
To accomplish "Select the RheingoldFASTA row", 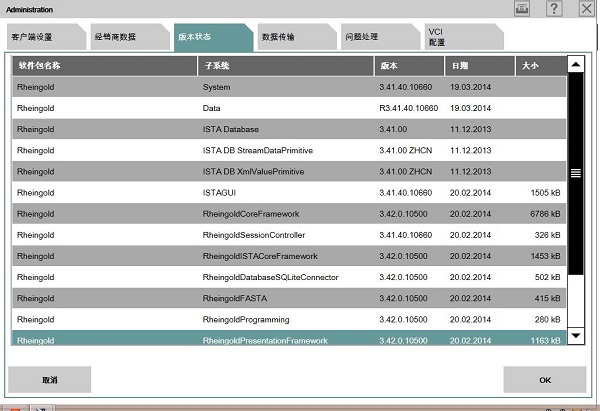I will coord(289,298).
